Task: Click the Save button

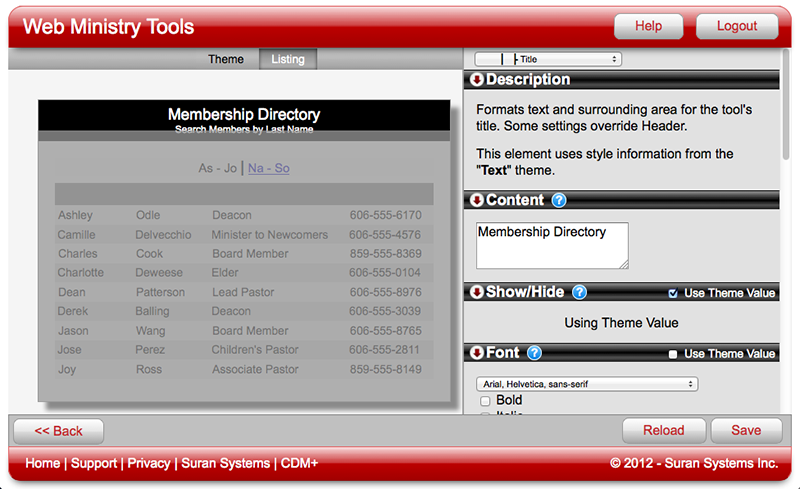Action: [746, 431]
